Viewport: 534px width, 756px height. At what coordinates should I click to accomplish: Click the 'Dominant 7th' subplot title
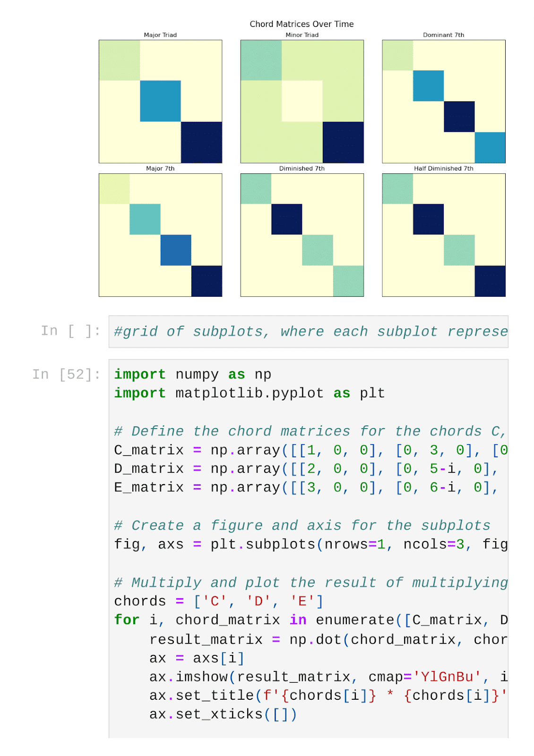coord(444,35)
